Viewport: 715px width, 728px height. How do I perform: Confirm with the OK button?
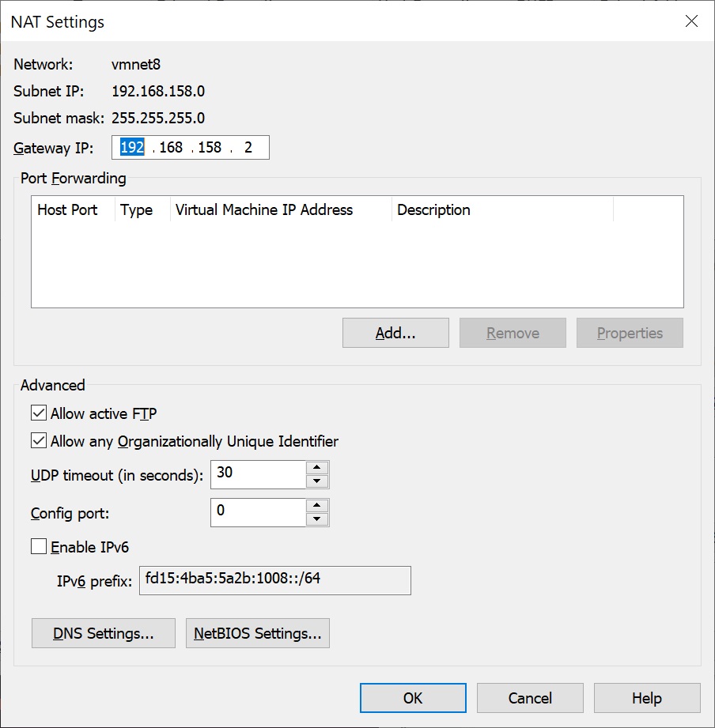coord(413,698)
